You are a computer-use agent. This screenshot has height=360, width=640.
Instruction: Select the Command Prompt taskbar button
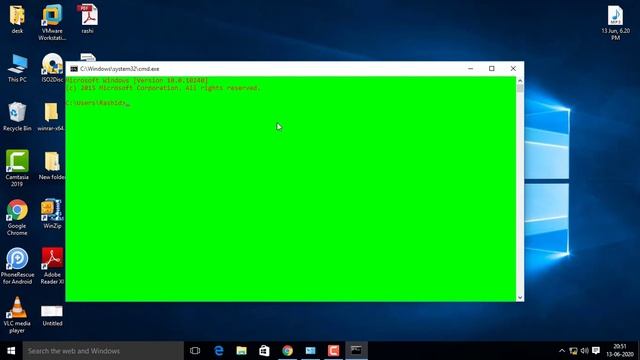click(x=356, y=351)
